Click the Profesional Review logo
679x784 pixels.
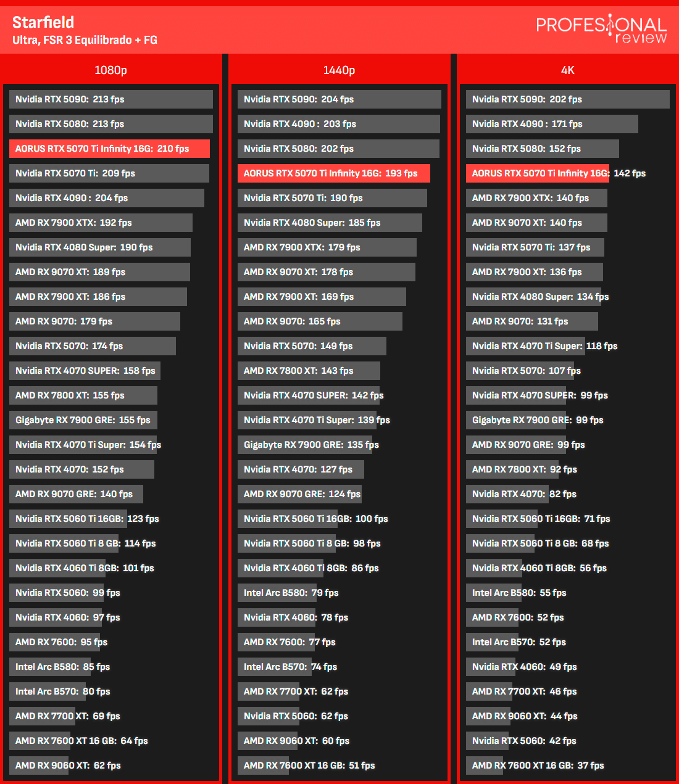(601, 29)
